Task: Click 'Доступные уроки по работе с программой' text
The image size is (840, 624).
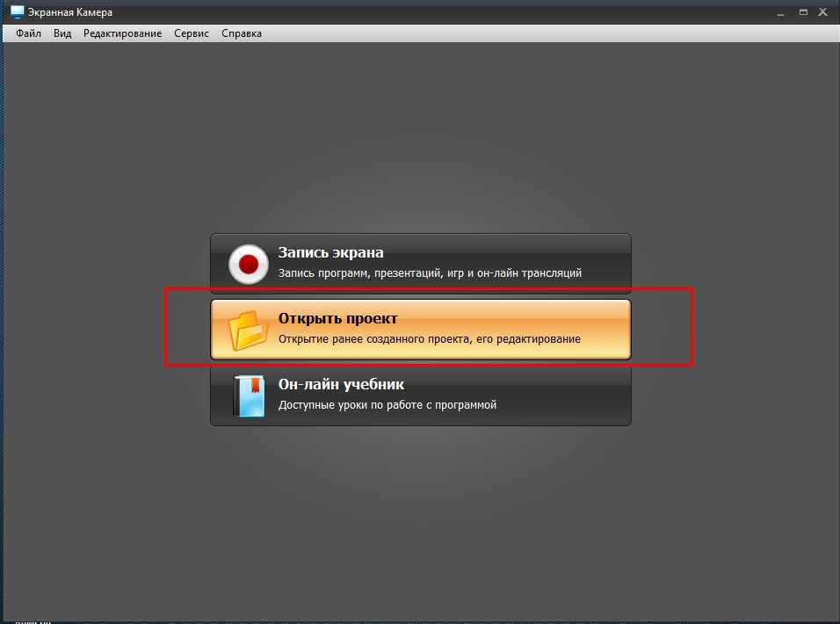Action: 387,405
